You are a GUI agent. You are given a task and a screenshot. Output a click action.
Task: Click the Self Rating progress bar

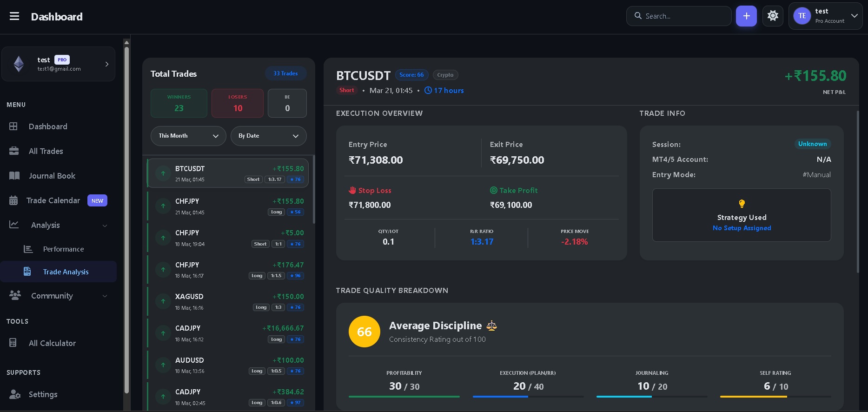pyautogui.click(x=775, y=397)
